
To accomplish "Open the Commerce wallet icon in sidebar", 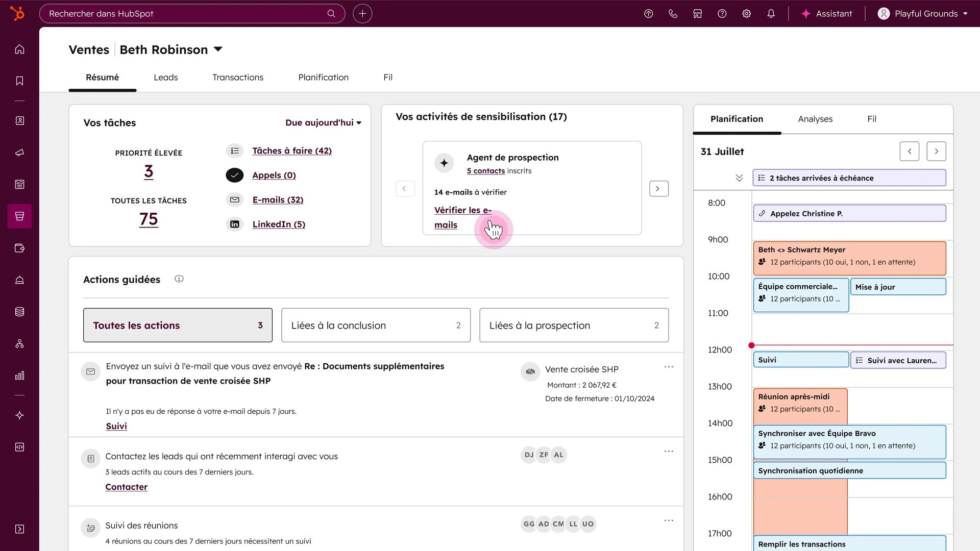I will (19, 248).
